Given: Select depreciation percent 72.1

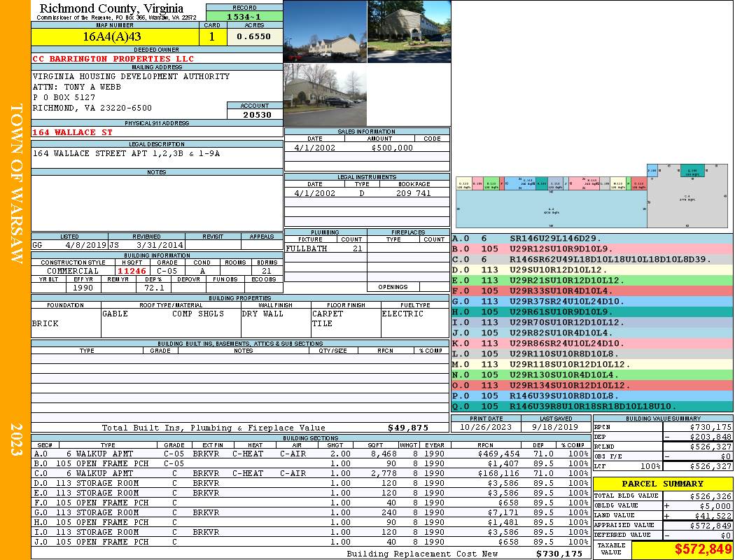Looking at the screenshot, I should (154, 288).
